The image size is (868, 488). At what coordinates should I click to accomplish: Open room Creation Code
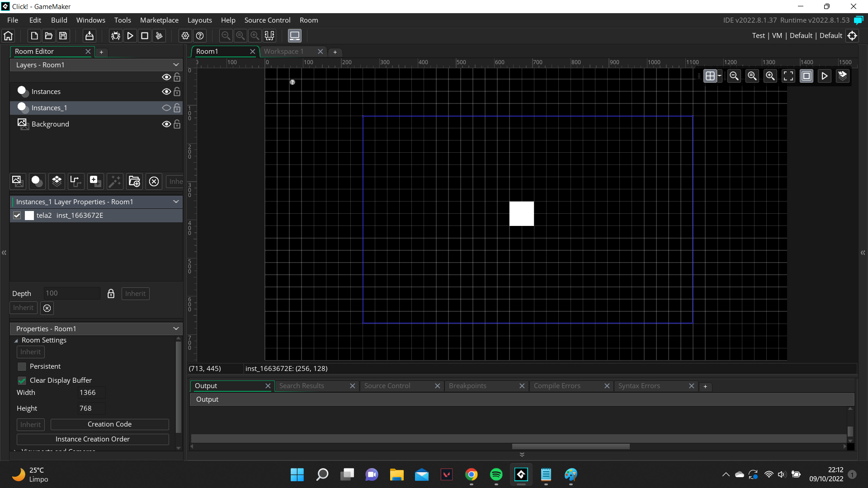(110, 424)
